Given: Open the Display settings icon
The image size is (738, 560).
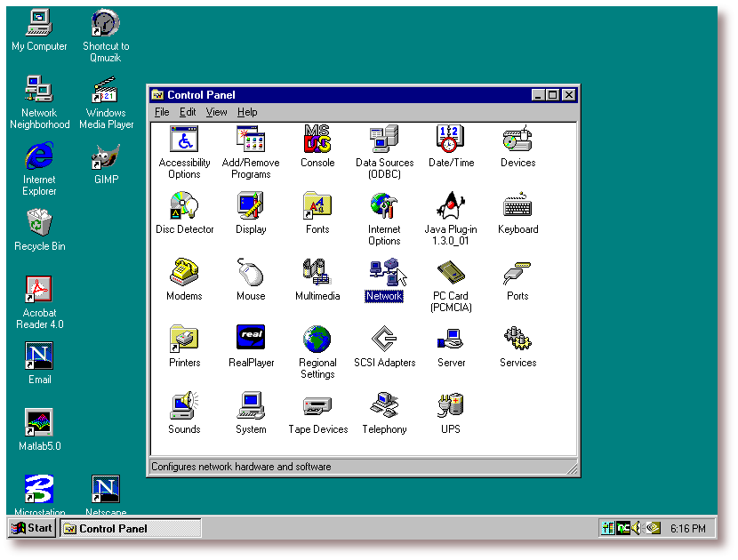Looking at the screenshot, I should pos(251,206).
